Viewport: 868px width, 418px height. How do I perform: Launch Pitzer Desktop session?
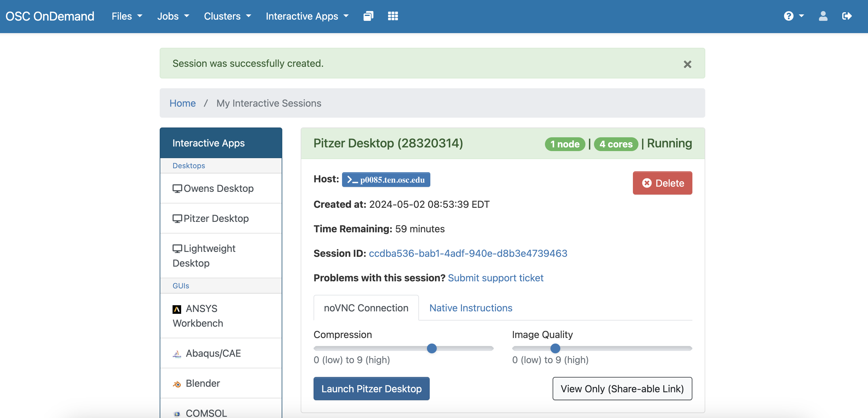point(371,388)
